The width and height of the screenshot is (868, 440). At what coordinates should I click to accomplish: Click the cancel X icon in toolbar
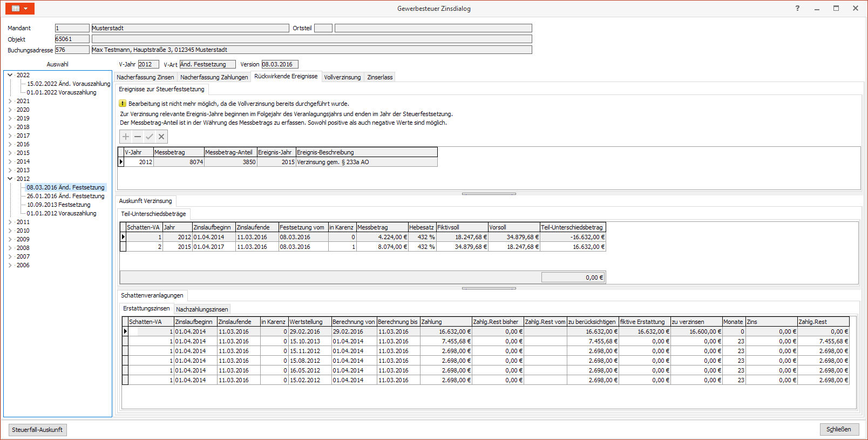click(x=161, y=137)
